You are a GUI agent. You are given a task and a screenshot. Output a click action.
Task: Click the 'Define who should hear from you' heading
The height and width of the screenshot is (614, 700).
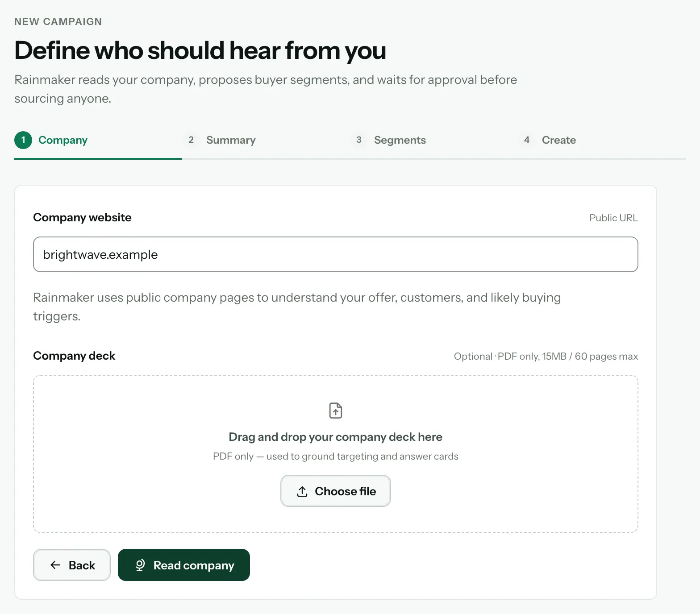pos(200,50)
